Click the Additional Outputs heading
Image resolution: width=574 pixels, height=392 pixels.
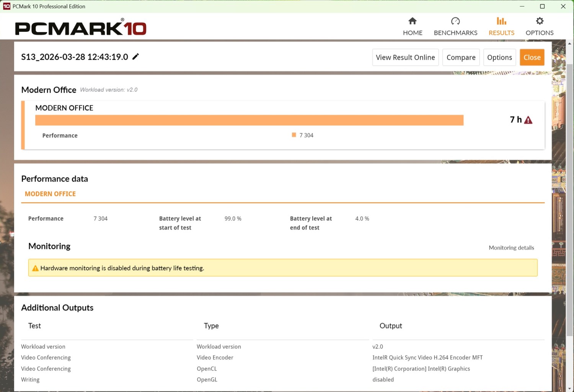[57, 308]
